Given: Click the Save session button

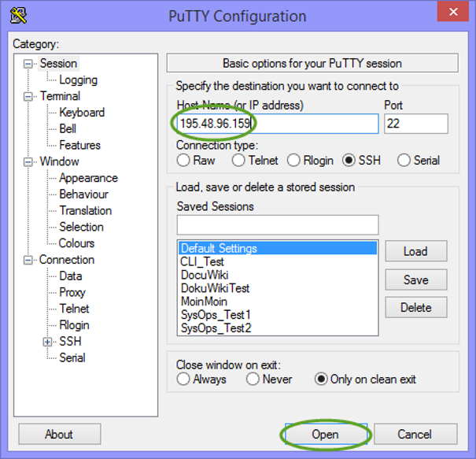Looking at the screenshot, I should tap(416, 279).
